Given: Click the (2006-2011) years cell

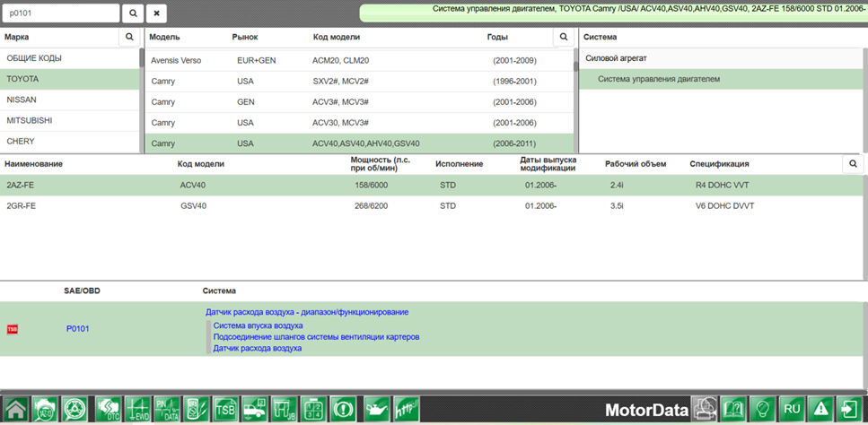Looking at the screenshot, I should pos(514,143).
